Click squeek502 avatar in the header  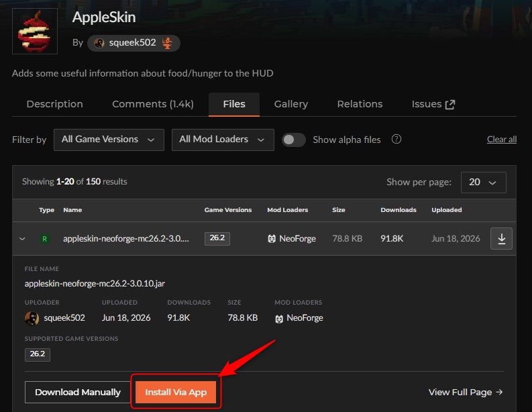click(x=99, y=43)
